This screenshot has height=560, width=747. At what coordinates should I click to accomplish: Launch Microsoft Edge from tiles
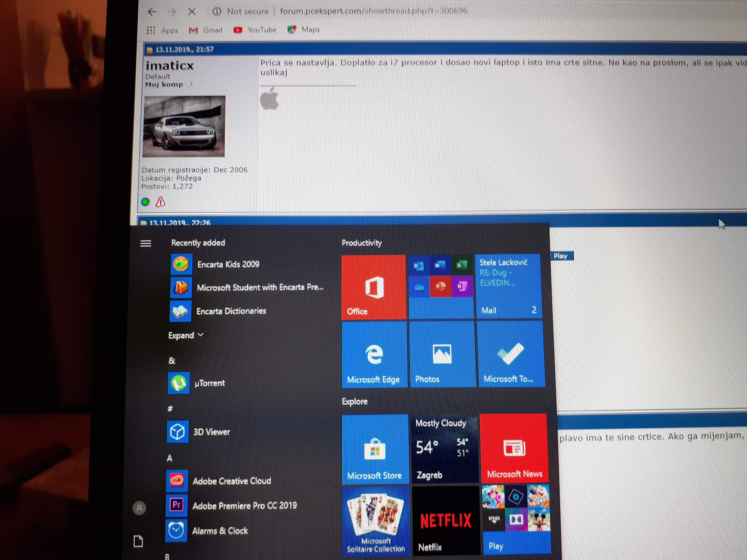(374, 354)
